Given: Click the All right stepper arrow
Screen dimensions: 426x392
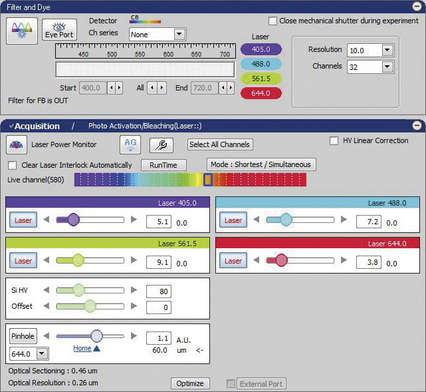Looking at the screenshot, I should (162, 88).
